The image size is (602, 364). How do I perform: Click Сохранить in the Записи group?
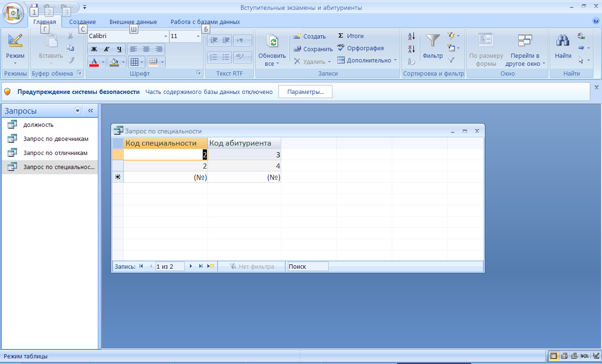click(x=313, y=49)
